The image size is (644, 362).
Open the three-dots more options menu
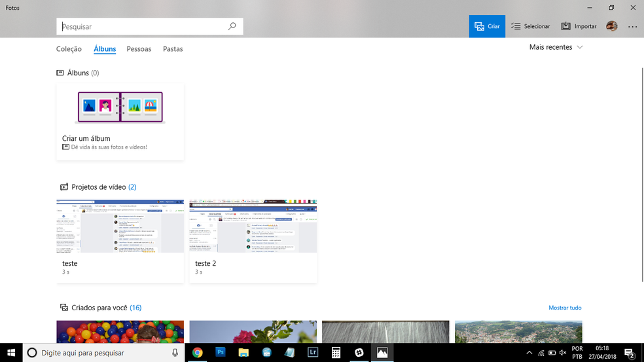[x=632, y=27]
